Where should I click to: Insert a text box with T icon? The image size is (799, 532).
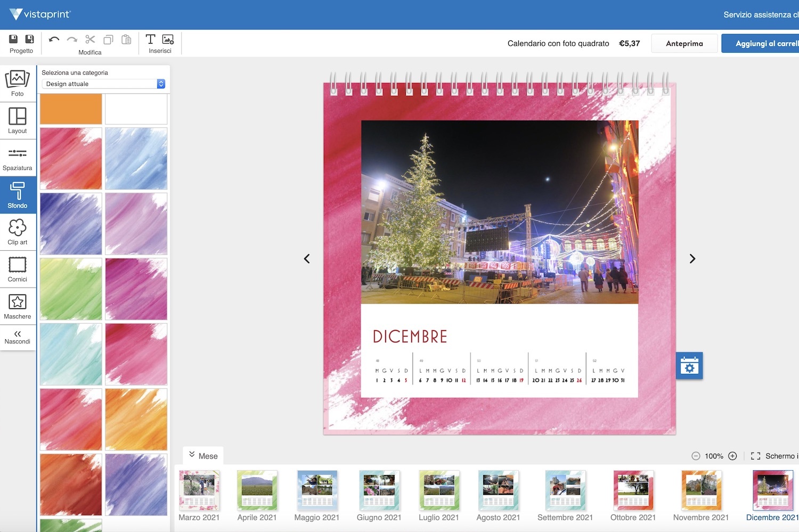151,39
